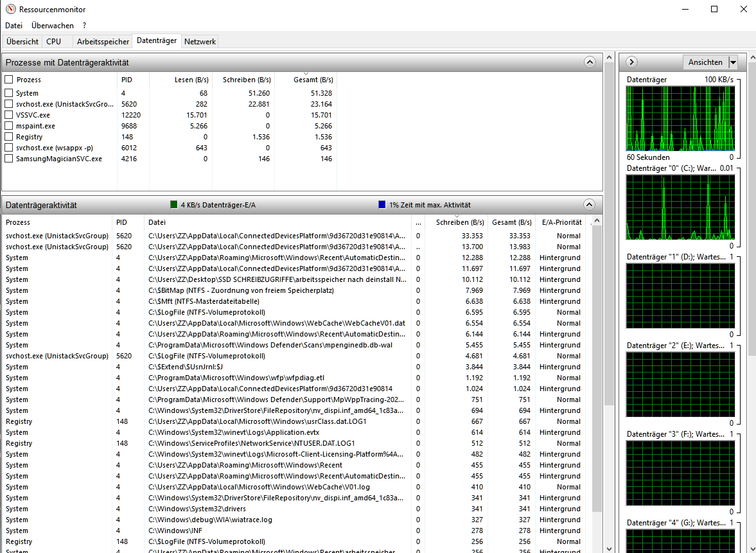Select the usrClass.dat.LOG1 Registry row
This screenshot has width=756, height=553.
296,421
